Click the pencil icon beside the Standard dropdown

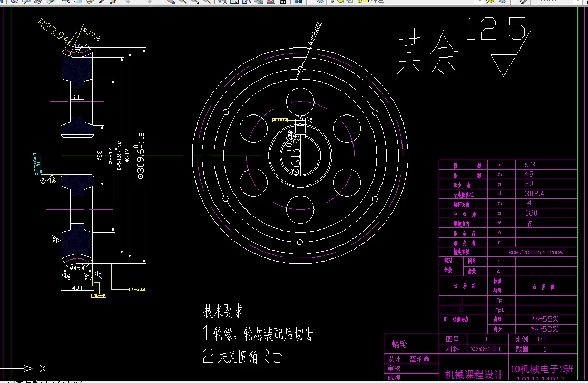[523, 3]
